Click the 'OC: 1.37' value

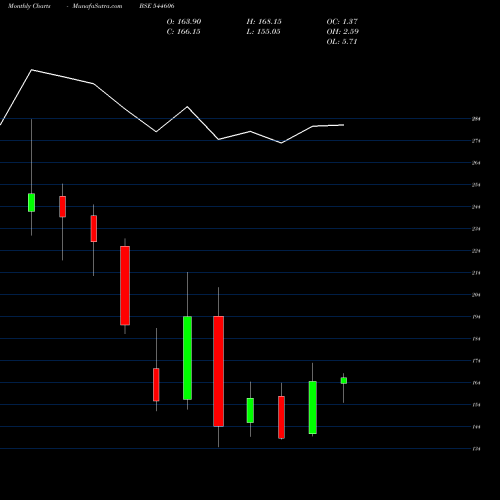pos(342,22)
